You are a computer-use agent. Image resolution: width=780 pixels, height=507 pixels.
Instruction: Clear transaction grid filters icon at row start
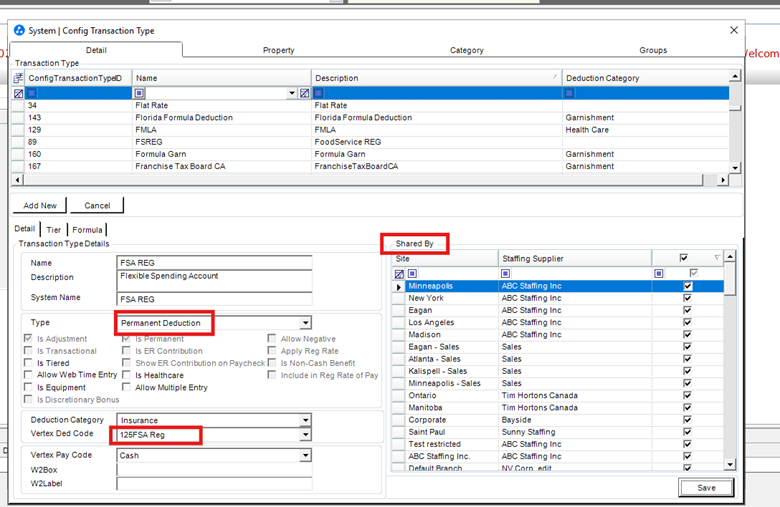click(18, 93)
